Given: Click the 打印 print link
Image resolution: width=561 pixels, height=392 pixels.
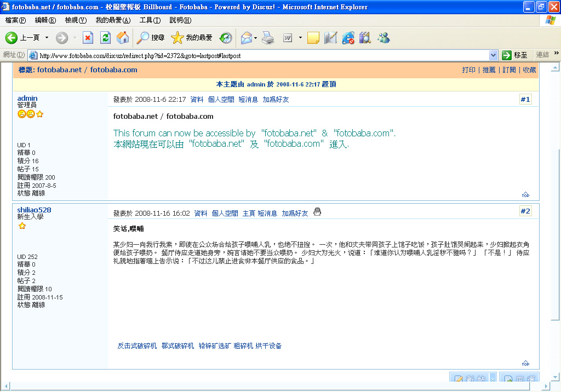Looking at the screenshot, I should [468, 70].
